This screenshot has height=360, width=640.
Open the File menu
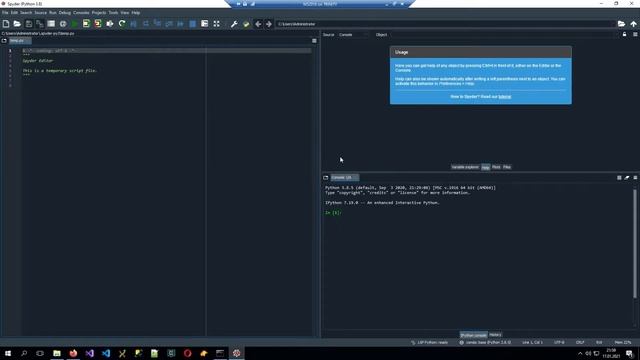coord(5,13)
